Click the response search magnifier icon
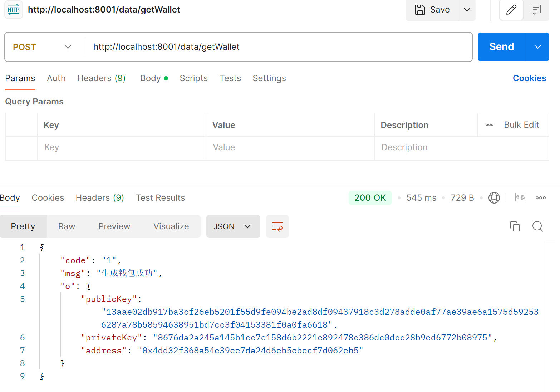This screenshot has width=560, height=392. (538, 226)
